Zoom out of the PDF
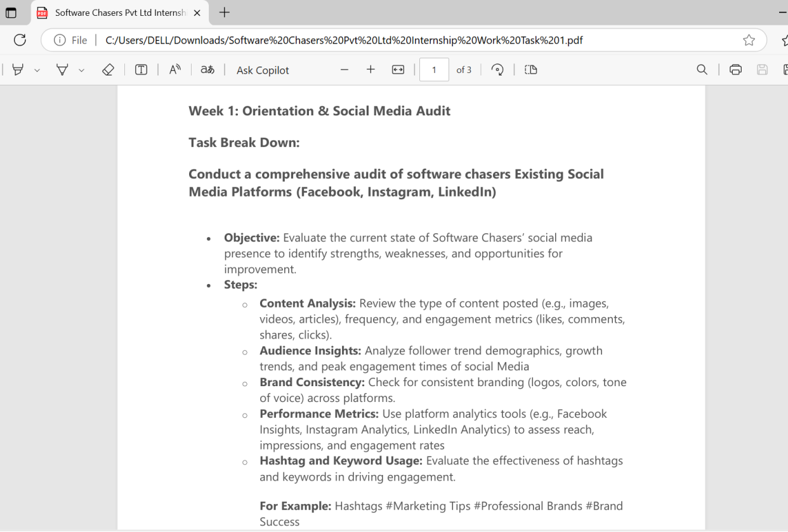Screen dimensions: 788x532 coord(345,70)
